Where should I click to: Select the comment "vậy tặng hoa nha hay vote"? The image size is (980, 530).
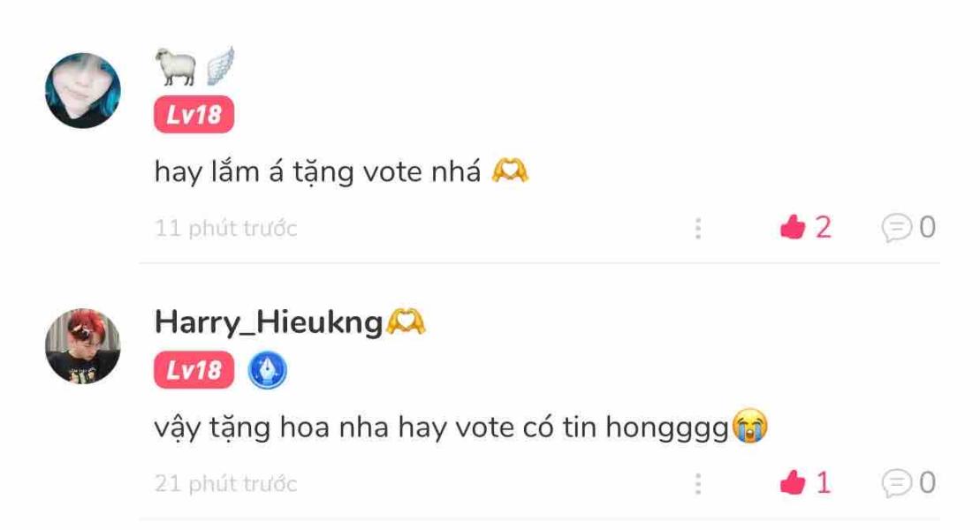334,428
